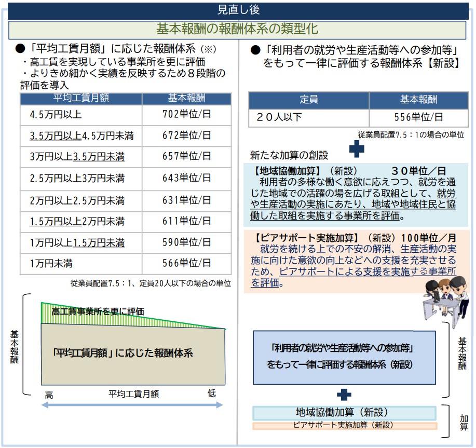Click the text 新たな加算の創設
This screenshot has height=448, width=476.
(289, 155)
